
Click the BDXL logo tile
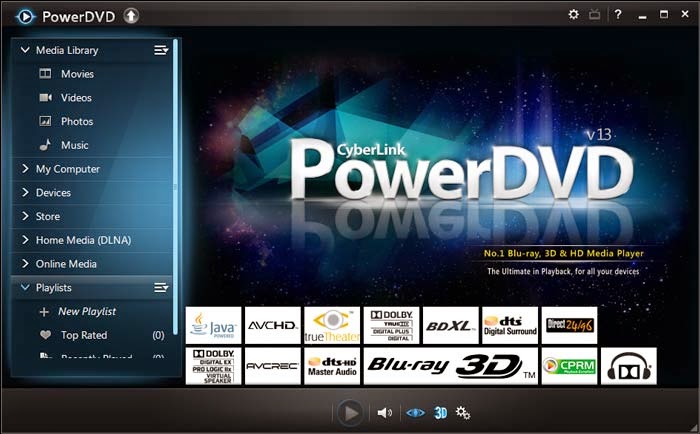(x=450, y=325)
